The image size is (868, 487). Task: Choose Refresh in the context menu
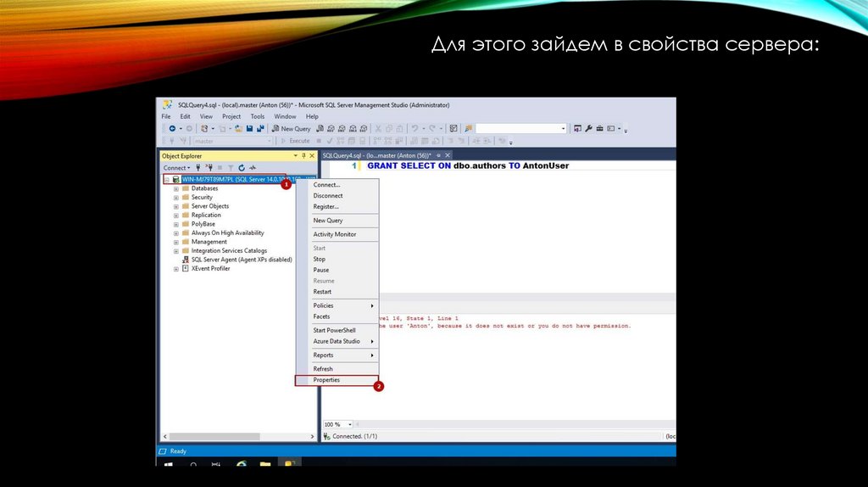point(337,369)
